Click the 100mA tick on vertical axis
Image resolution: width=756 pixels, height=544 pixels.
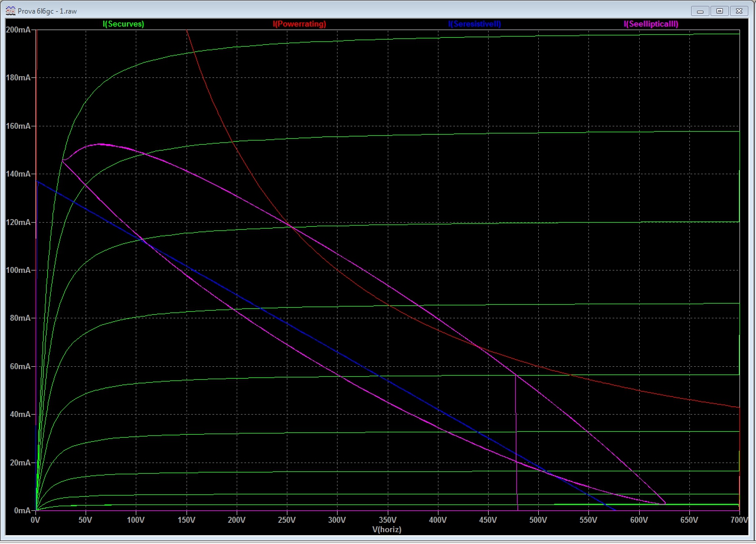pyautogui.click(x=18, y=270)
